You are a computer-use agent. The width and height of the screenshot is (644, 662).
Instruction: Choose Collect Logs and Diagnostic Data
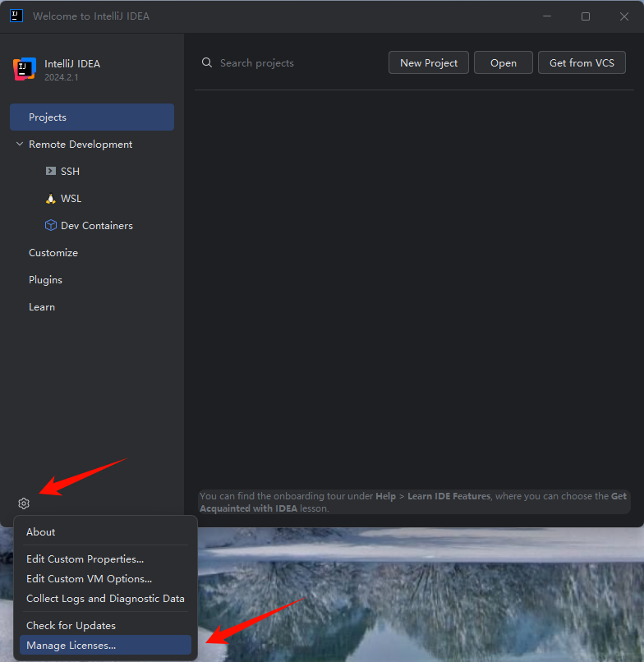point(105,599)
